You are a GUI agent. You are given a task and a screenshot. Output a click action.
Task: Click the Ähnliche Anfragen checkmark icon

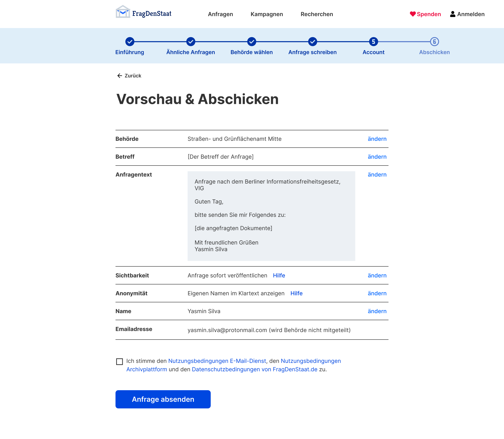(190, 41)
